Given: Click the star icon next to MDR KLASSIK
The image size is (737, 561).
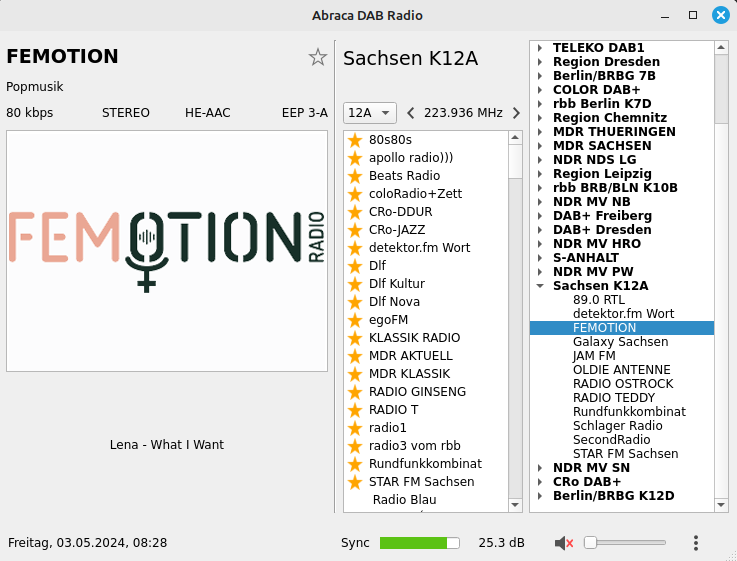Looking at the screenshot, I should pos(355,374).
